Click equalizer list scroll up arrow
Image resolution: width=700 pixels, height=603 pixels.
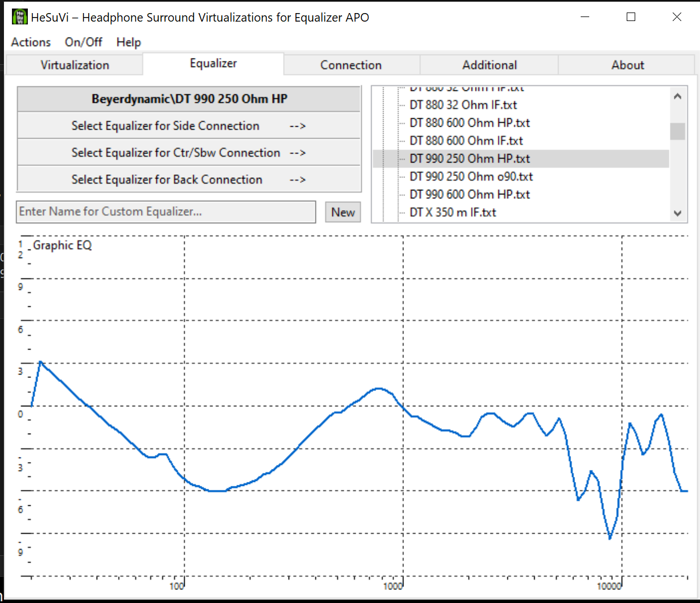pyautogui.click(x=677, y=96)
